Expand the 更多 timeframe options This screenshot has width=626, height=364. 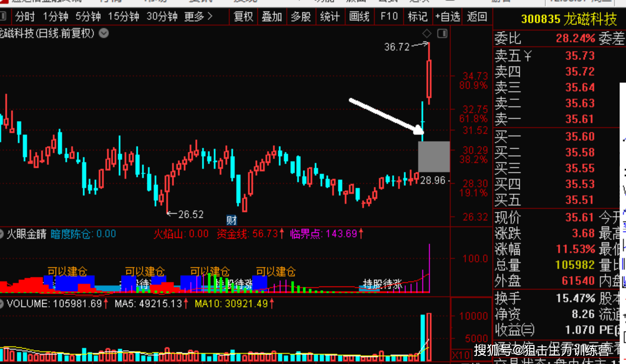point(198,16)
